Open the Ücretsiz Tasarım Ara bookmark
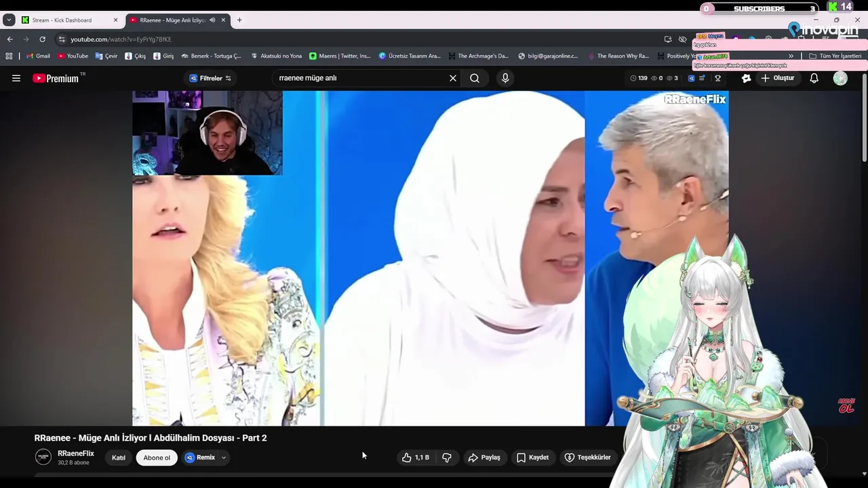This screenshot has width=868, height=488. coord(410,56)
